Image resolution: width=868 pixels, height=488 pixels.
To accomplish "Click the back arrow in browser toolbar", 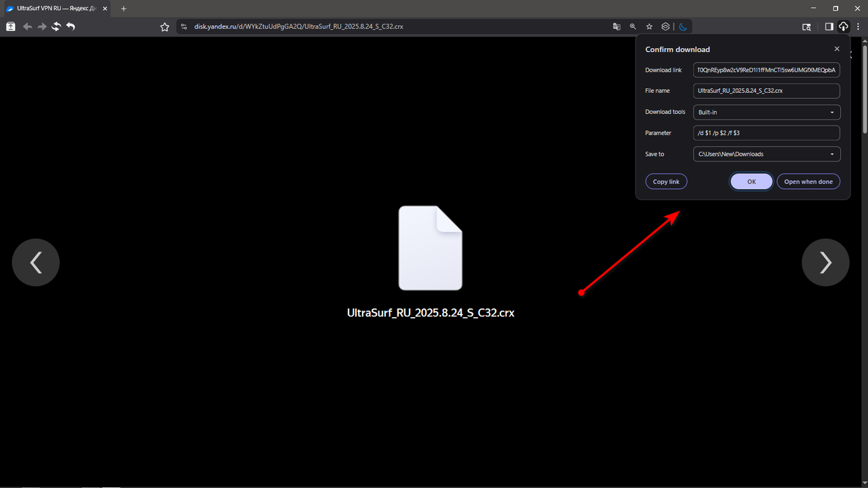I will click(x=27, y=26).
